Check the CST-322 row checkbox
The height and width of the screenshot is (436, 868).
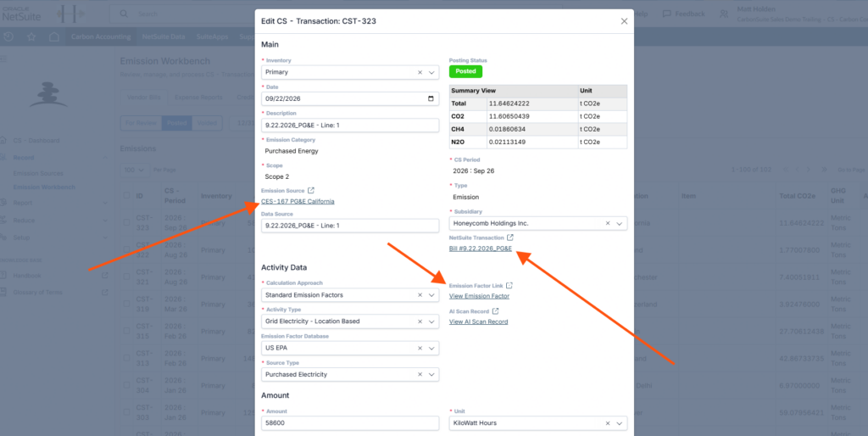[x=127, y=250]
